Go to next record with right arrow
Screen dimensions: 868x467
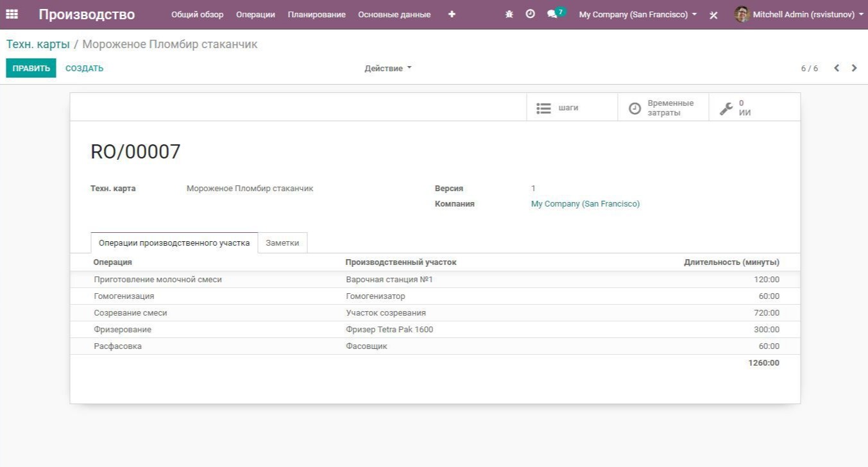tap(854, 68)
